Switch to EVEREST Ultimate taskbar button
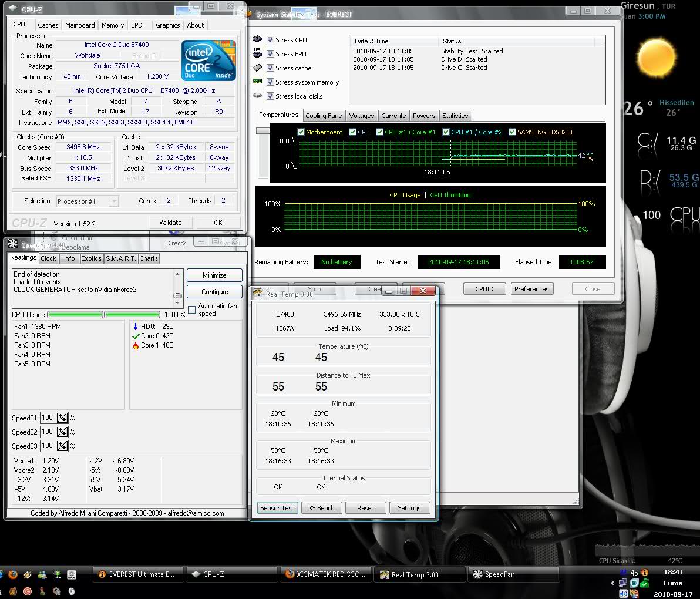The image size is (700, 599). (139, 574)
